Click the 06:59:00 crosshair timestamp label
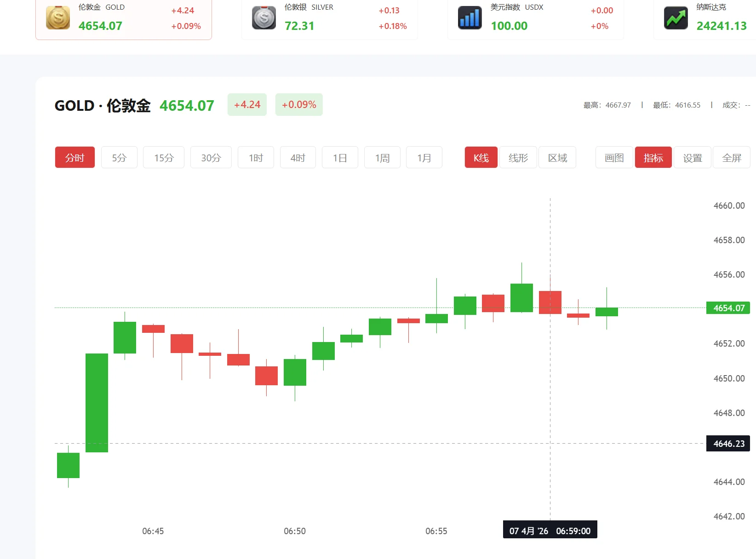This screenshot has height=559, width=756. point(550,530)
